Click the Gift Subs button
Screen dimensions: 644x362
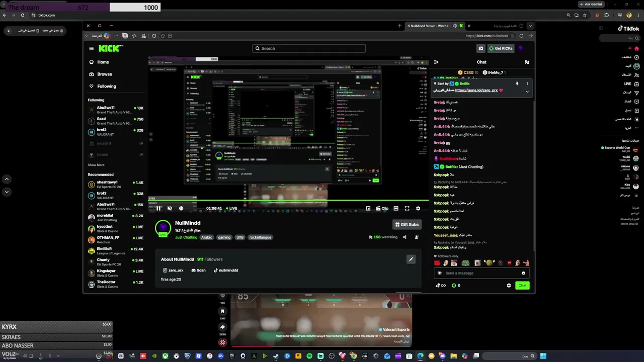(x=407, y=225)
